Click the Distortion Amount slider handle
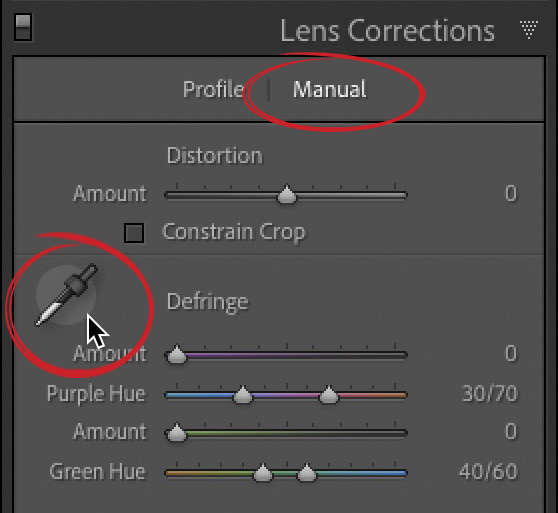Image resolution: width=558 pixels, height=513 pixels. coord(287,194)
